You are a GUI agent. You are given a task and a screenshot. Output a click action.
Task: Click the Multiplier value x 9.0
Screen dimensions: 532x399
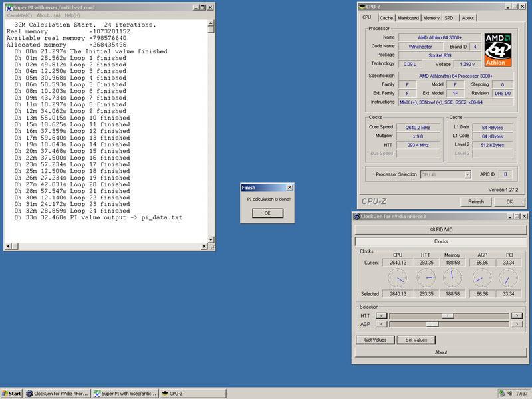click(418, 136)
